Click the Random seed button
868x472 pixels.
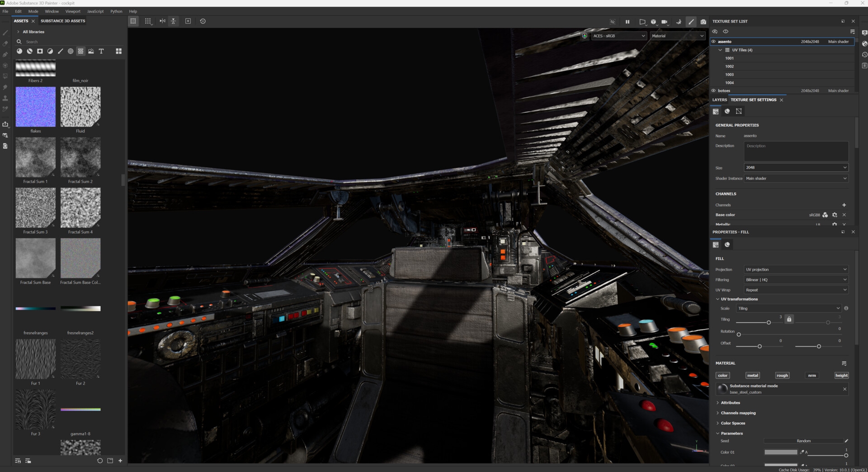coord(803,441)
